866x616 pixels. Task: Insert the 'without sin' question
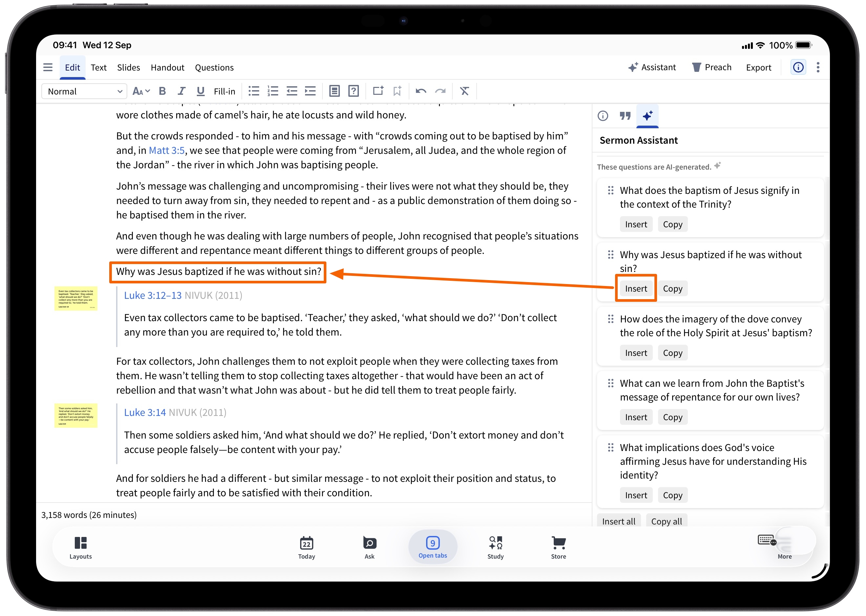pos(636,289)
